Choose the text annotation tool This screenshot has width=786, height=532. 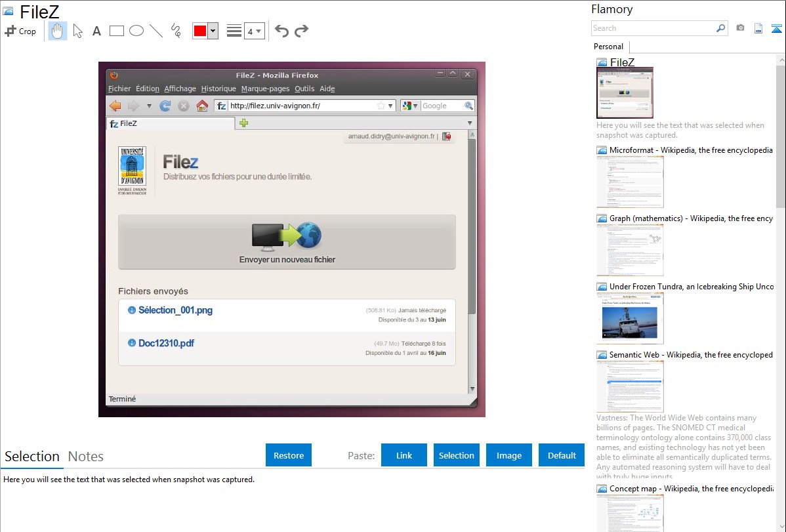[x=96, y=31]
